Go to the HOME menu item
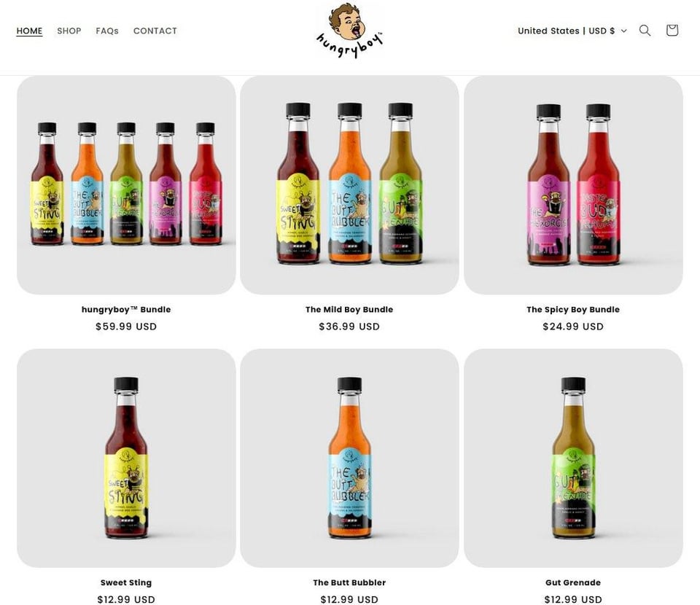700x605 pixels. click(29, 31)
